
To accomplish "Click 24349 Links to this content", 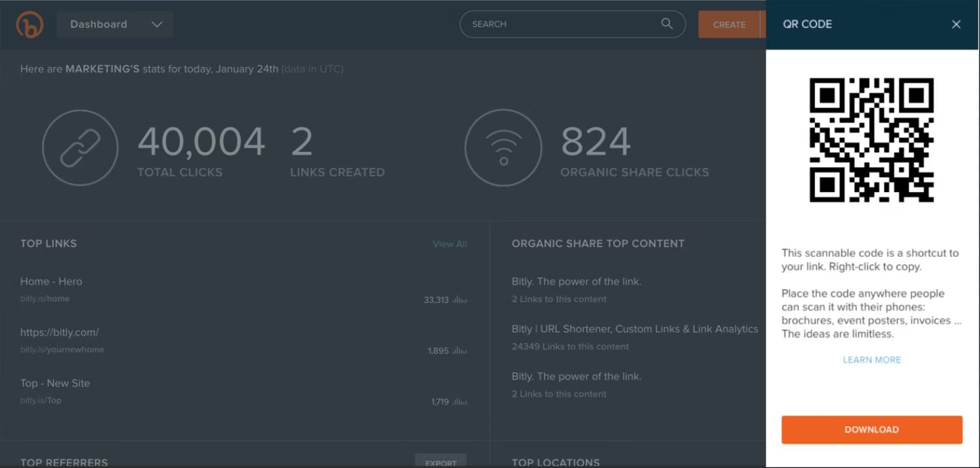I will 570,347.
